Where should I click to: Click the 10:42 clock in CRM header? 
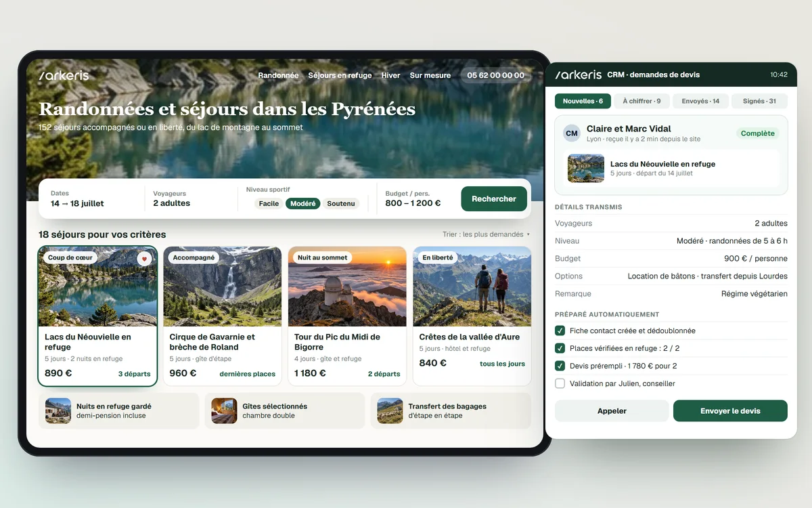[778, 75]
